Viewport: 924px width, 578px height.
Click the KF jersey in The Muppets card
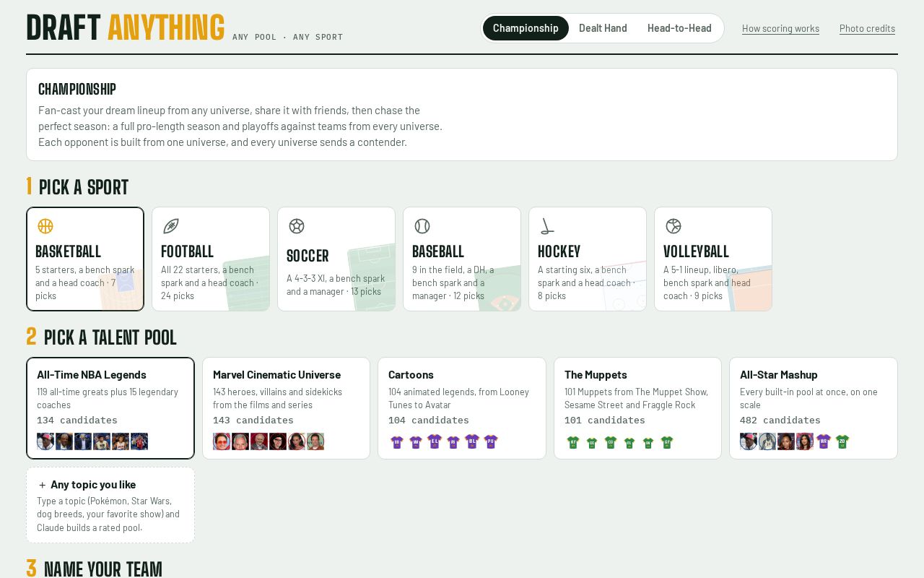(573, 441)
